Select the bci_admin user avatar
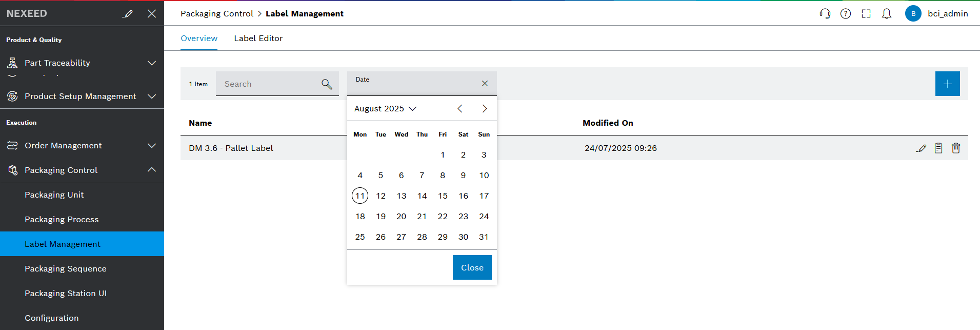 pos(913,13)
